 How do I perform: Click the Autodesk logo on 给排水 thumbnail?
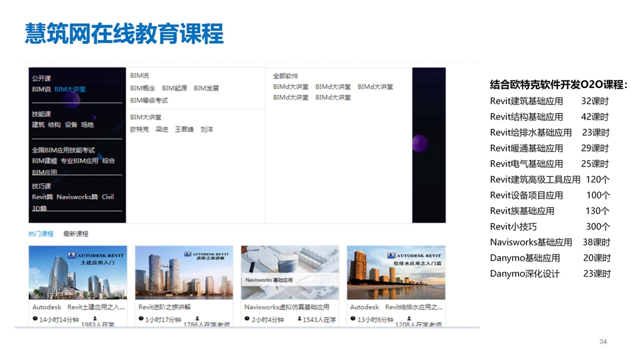tap(391, 255)
